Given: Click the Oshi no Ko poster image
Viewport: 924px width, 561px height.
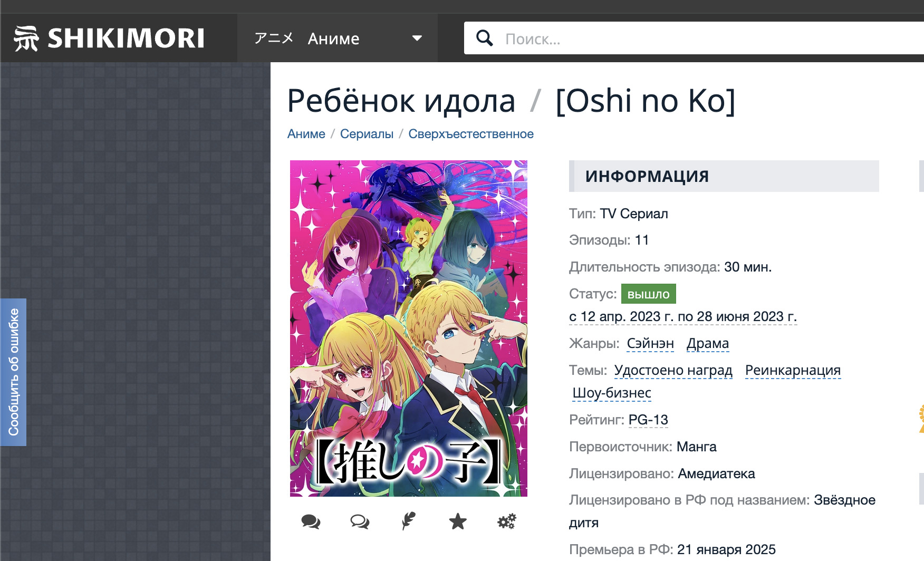Looking at the screenshot, I should click(x=409, y=328).
